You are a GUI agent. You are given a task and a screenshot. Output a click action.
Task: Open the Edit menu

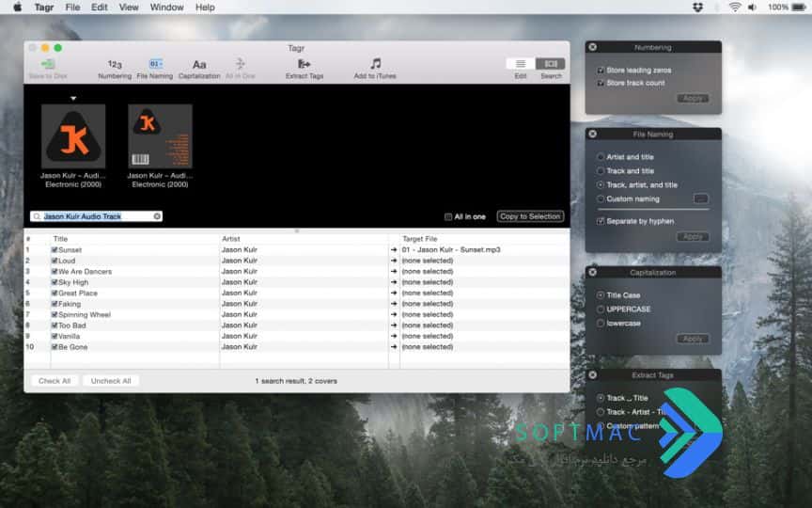click(x=99, y=8)
